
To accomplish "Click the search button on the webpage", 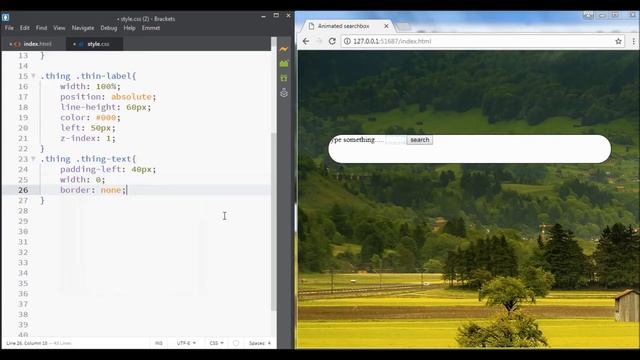I will [x=420, y=140].
